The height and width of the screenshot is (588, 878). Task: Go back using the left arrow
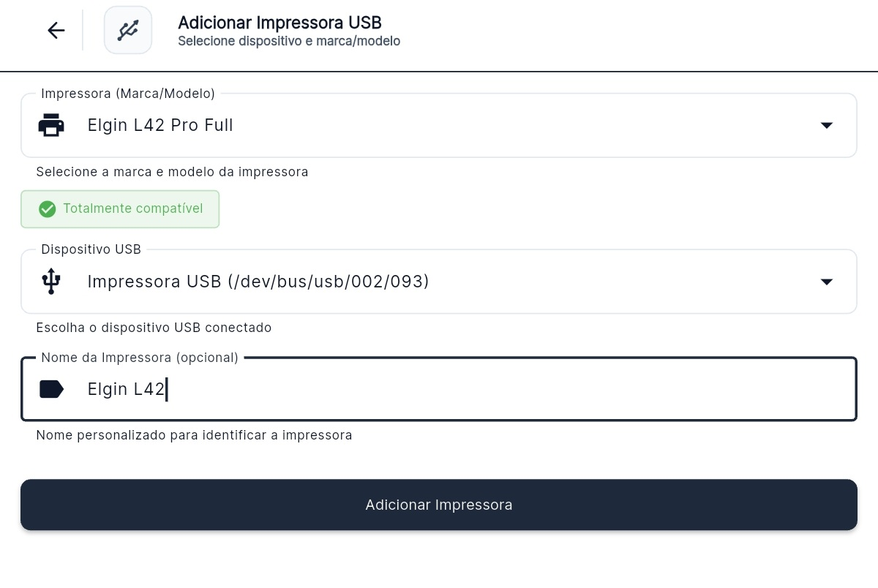56,30
